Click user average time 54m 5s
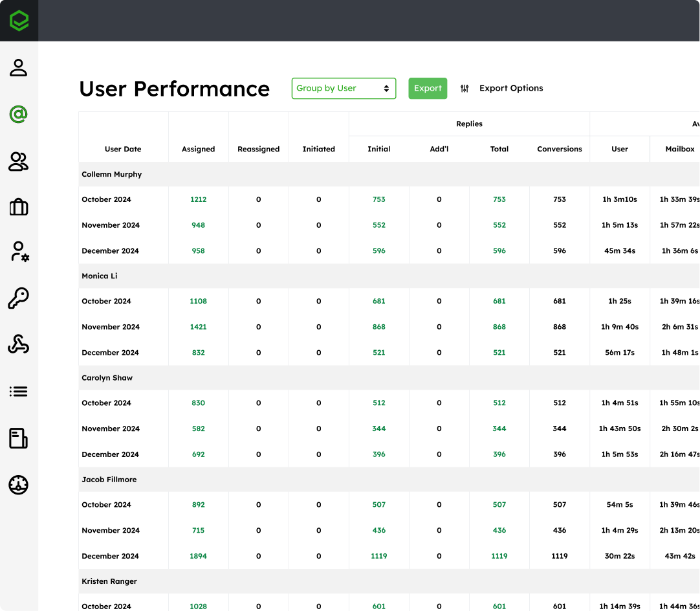Image resolution: width=700 pixels, height=611 pixels. tap(620, 505)
